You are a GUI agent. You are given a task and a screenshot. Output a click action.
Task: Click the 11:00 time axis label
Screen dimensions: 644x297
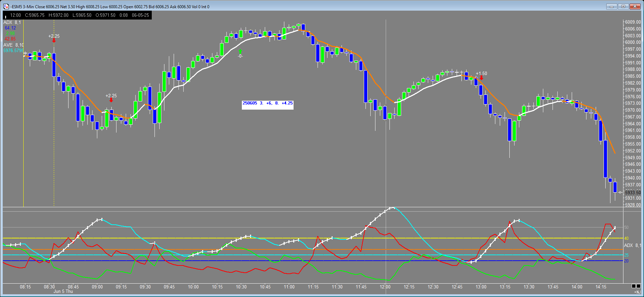coord(289,287)
